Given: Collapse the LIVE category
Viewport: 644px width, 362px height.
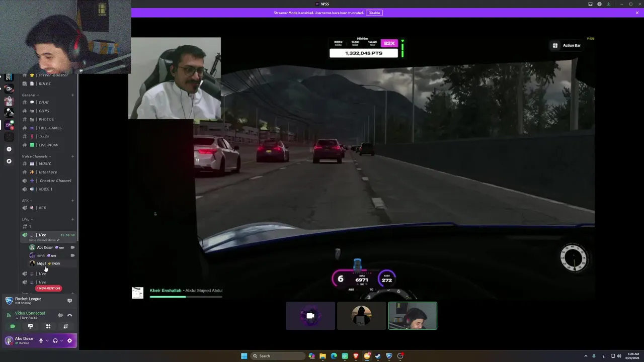Looking at the screenshot, I should (x=27, y=219).
